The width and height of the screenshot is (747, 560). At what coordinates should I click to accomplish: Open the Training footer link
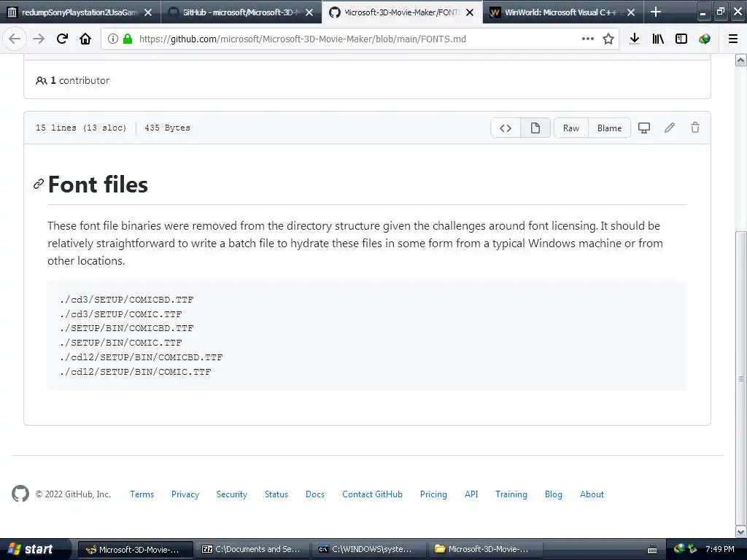pos(511,494)
